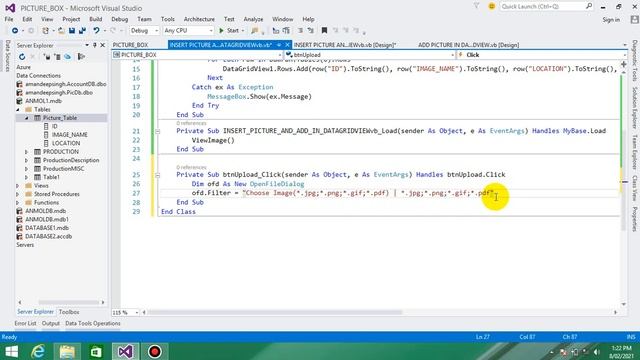Image resolution: width=640 pixels, height=360 pixels.
Task: Click the Navigate Backward toolbar icon
Action: click(x=15, y=31)
